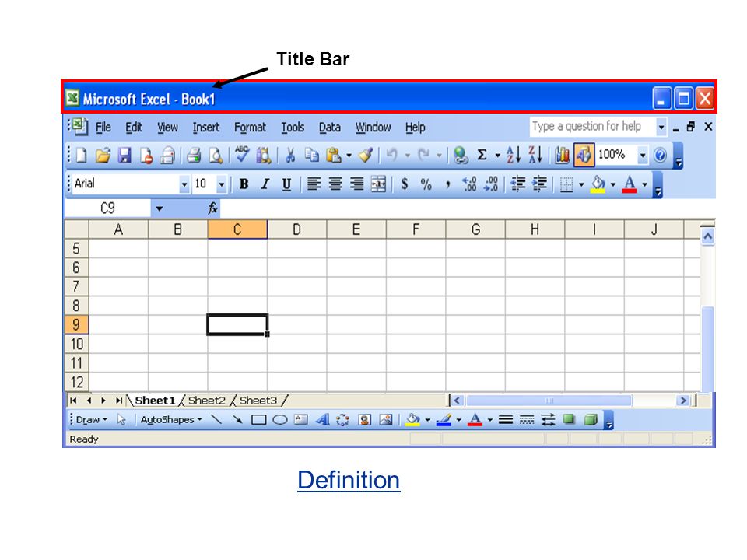Open Print Preview with the magnifier page icon

click(x=216, y=156)
